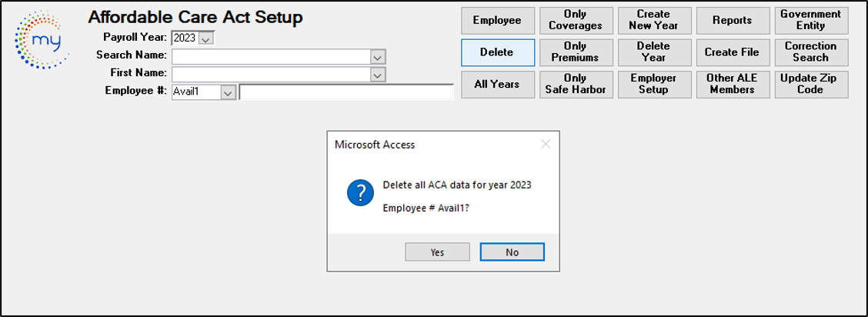868x317 pixels.
Task: Click the Government Entity button
Action: [x=811, y=21]
